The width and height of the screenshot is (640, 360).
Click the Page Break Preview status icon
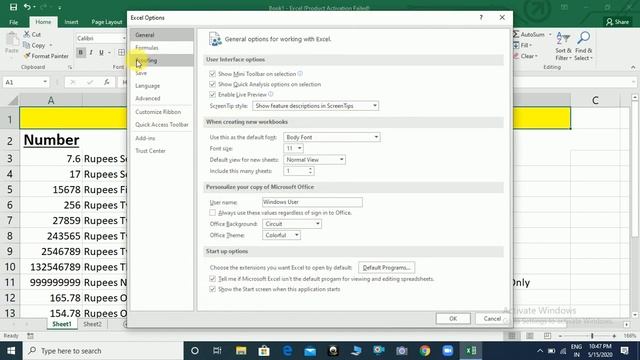(547, 336)
